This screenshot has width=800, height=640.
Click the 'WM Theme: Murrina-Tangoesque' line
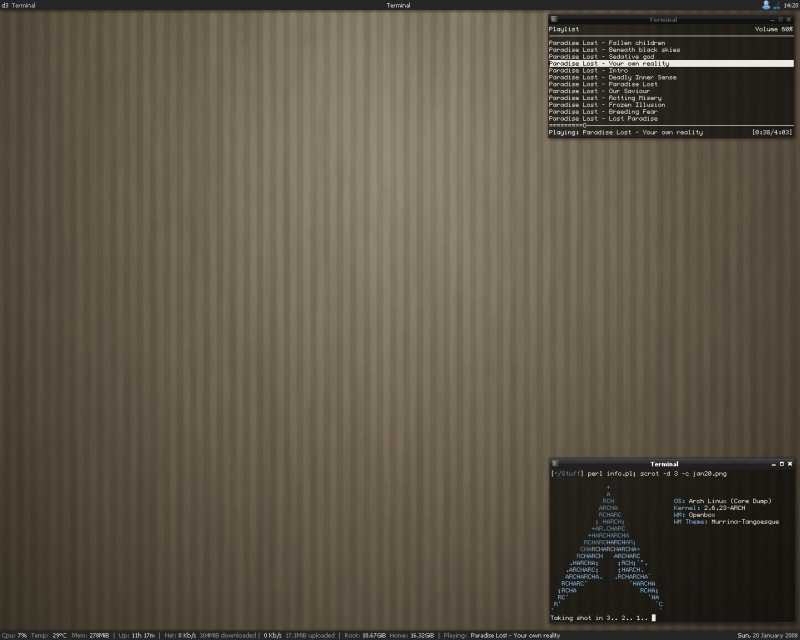tap(727, 522)
